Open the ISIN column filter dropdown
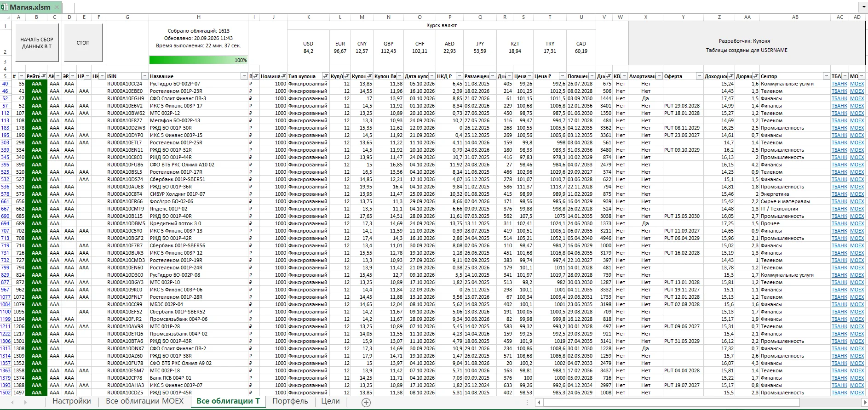This screenshot has height=410, width=868. (144, 76)
